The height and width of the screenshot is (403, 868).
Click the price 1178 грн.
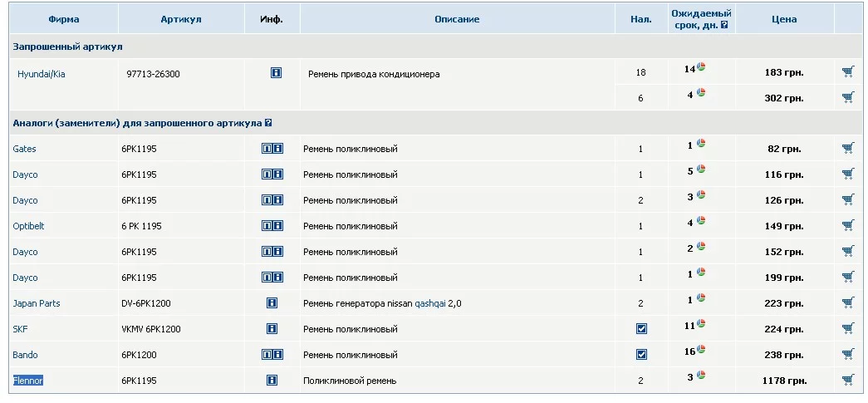784,381
